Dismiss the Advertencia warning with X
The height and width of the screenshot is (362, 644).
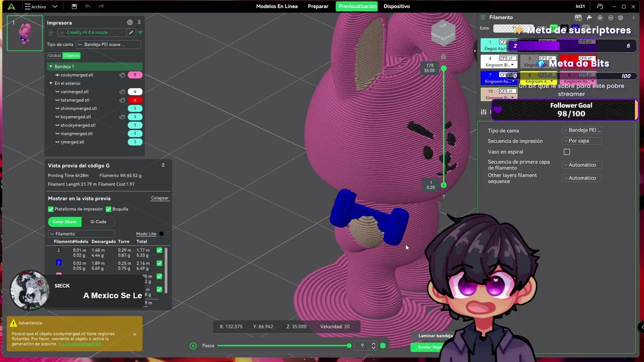click(x=135, y=334)
